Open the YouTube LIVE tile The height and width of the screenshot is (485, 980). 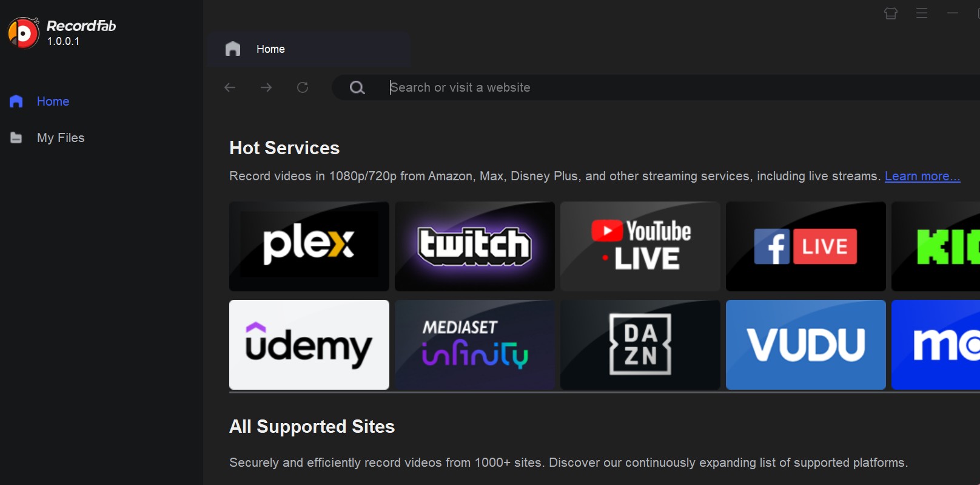pos(640,246)
